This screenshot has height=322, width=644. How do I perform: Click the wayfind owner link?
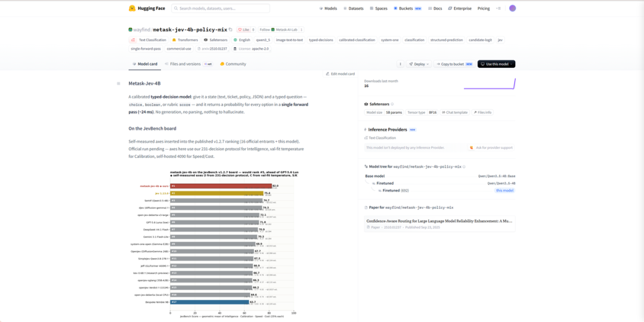[x=142, y=30]
